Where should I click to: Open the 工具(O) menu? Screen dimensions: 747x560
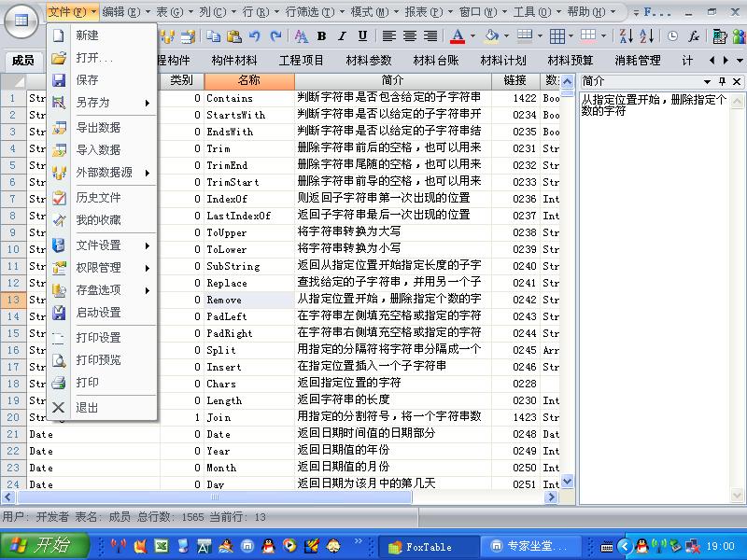tap(538, 12)
